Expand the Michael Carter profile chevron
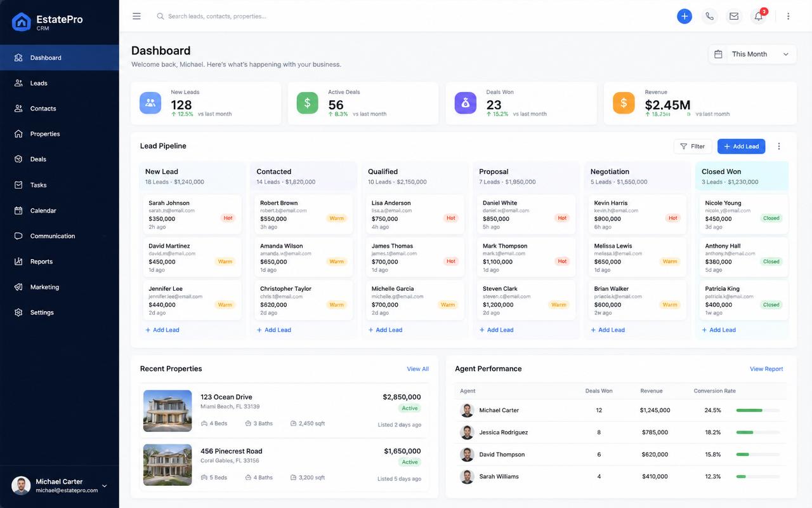Viewport: 812px width, 508px height. 105,486
